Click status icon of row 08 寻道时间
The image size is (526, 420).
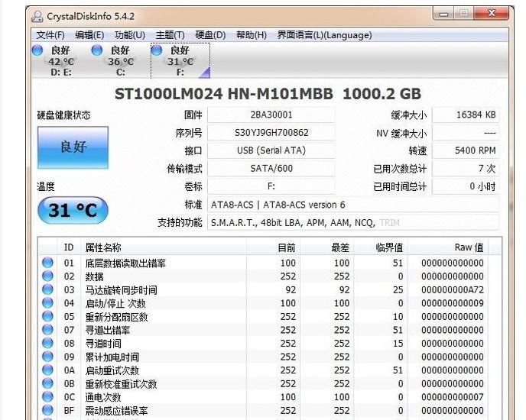coord(47,343)
